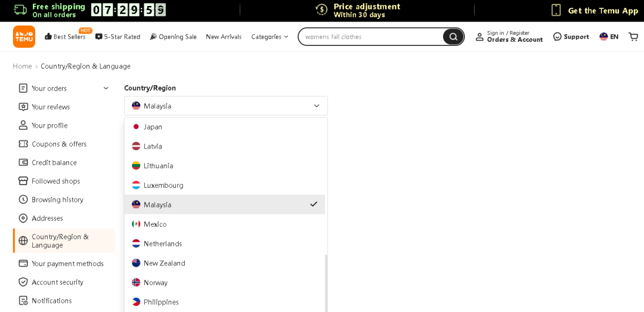Click the Sign in / Register profile icon
Viewport: 644px width, 312px height.
479,37
